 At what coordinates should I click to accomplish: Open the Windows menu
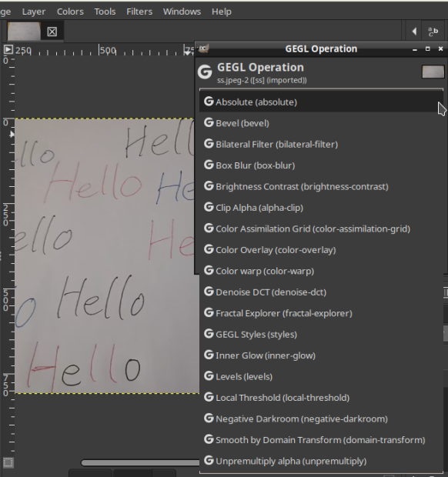pos(182,12)
